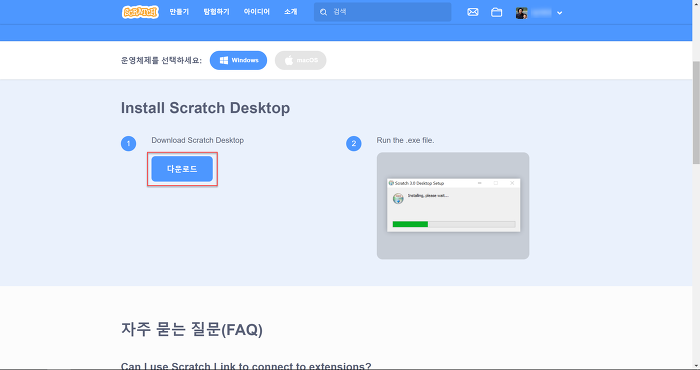The height and width of the screenshot is (370, 700).
Task: Click the 'Download Scratch Desktop' text
Action: click(197, 140)
